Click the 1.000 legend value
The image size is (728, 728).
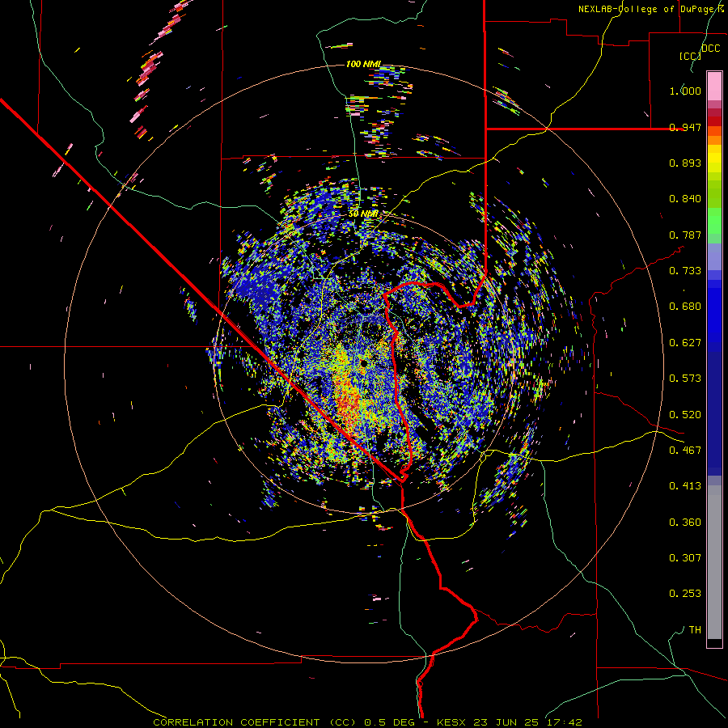click(x=685, y=91)
